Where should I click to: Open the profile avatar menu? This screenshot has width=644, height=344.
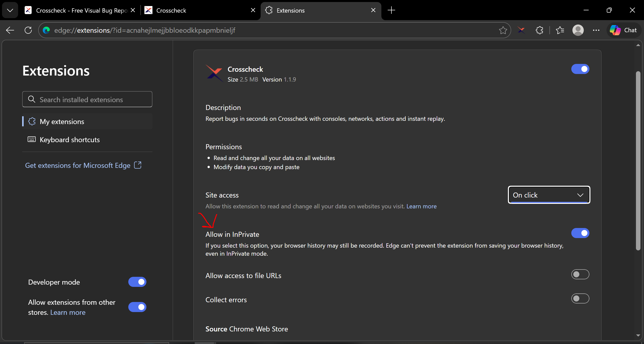[578, 30]
